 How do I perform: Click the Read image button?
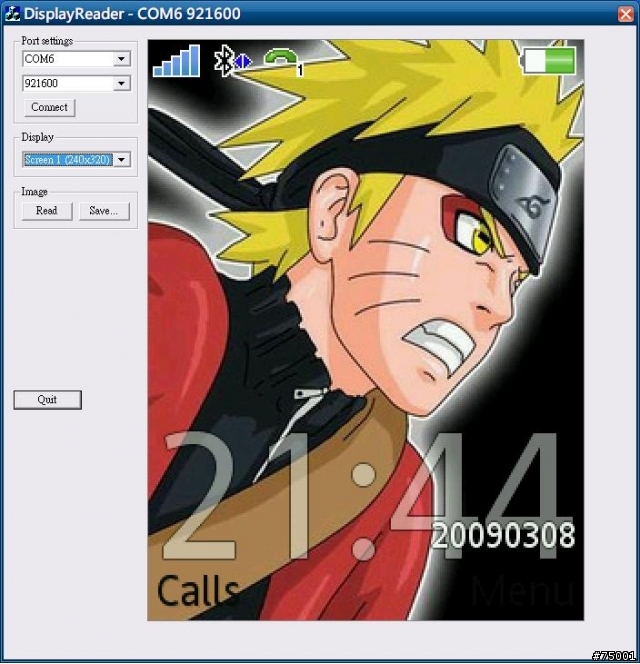(47, 211)
